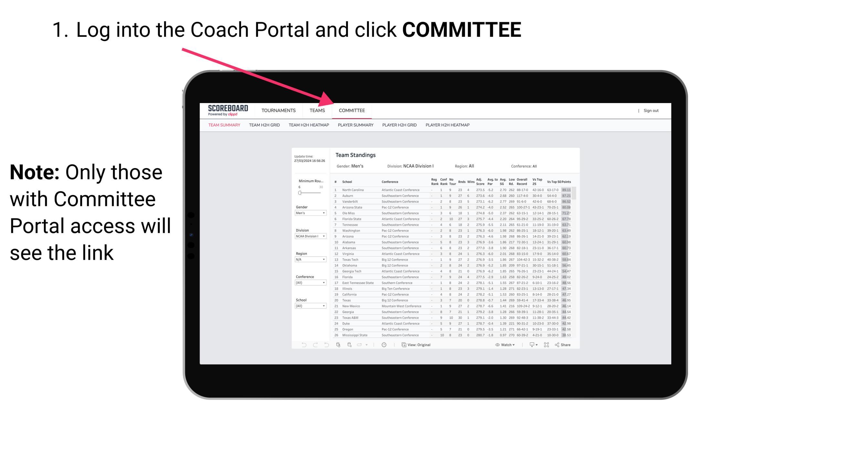Adjust the minimum rounds slider
868x467 pixels.
click(x=300, y=193)
